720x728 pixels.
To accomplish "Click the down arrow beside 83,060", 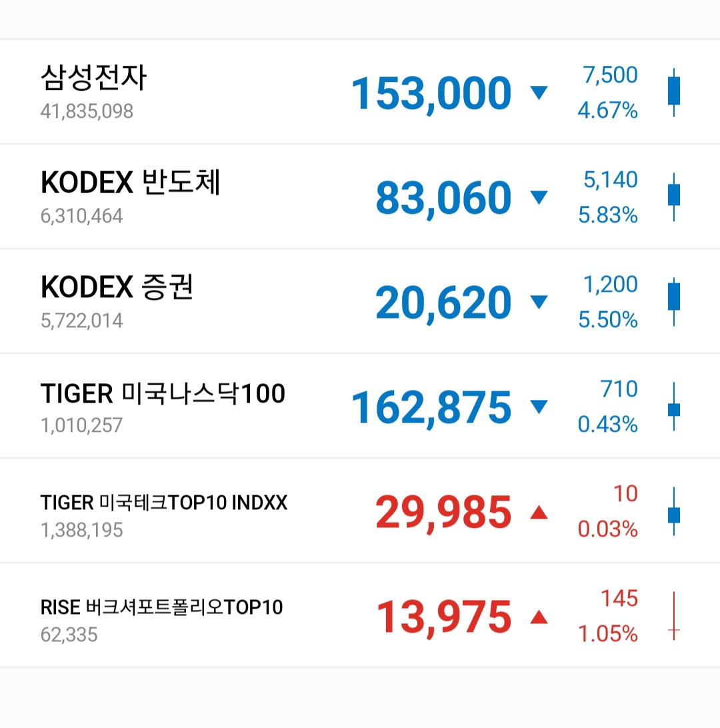I will (539, 197).
